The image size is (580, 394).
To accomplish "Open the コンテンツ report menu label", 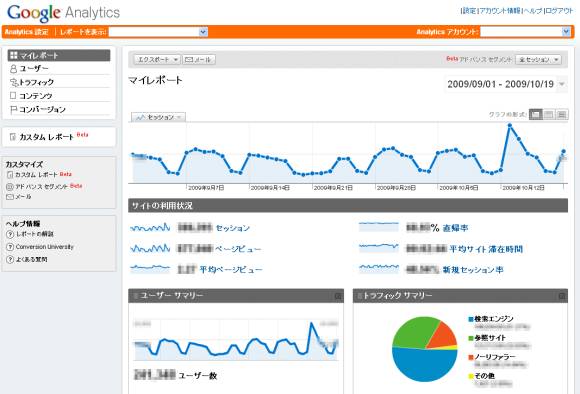I will pyautogui.click(x=36, y=96).
